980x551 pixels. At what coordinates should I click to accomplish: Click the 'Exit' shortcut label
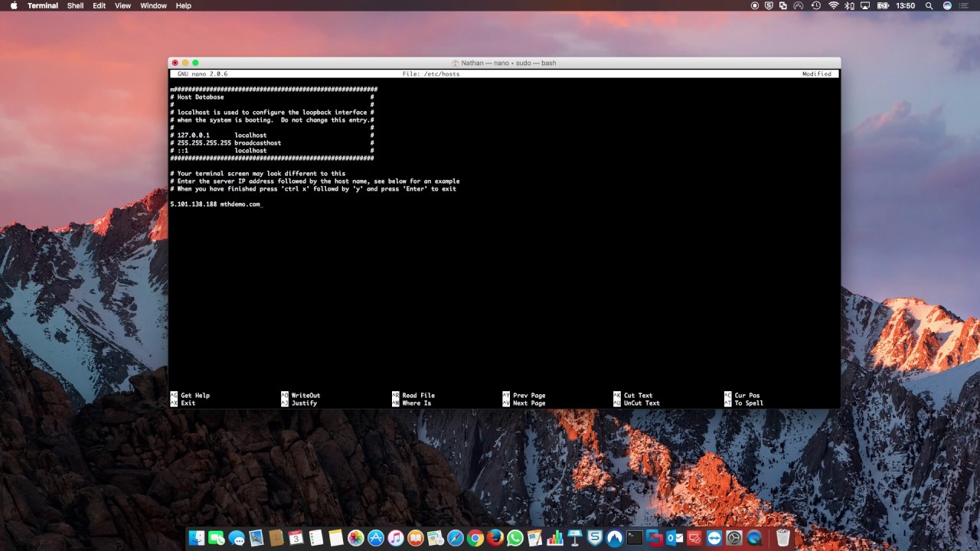(x=188, y=403)
